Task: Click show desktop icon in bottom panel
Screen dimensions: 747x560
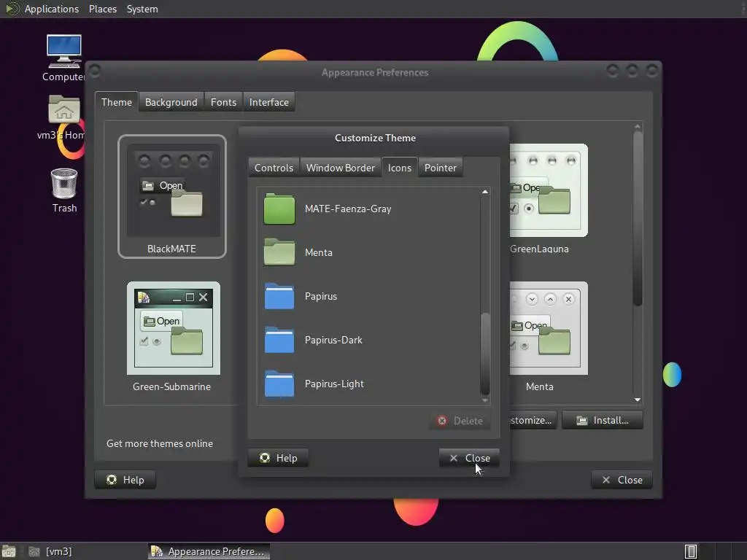Action: tap(9, 551)
